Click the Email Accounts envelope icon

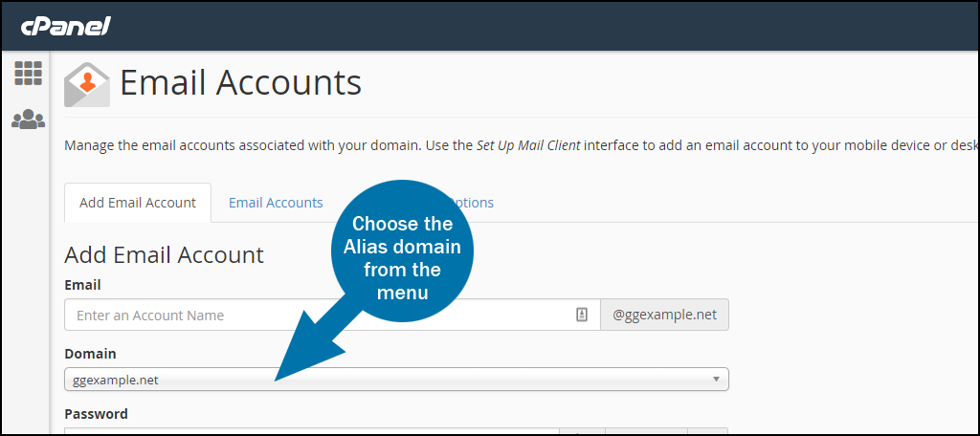[x=87, y=84]
